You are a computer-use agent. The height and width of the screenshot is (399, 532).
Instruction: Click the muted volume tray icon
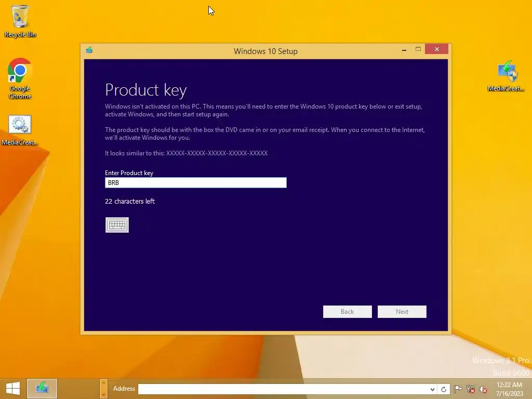point(483,389)
